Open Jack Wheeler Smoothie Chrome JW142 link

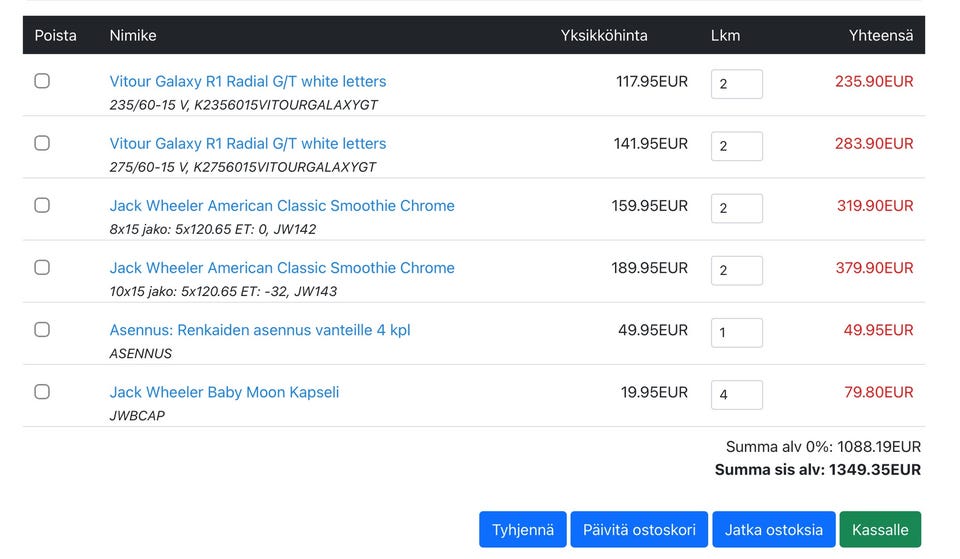coord(282,206)
